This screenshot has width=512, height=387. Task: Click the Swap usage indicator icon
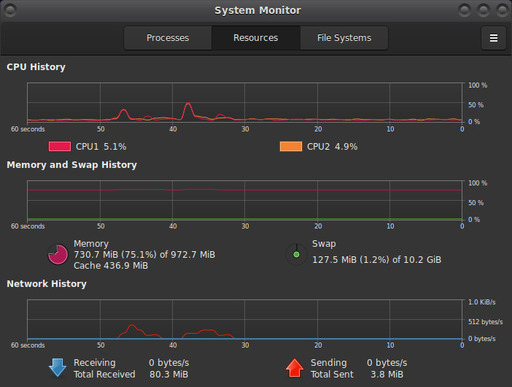tap(296, 255)
